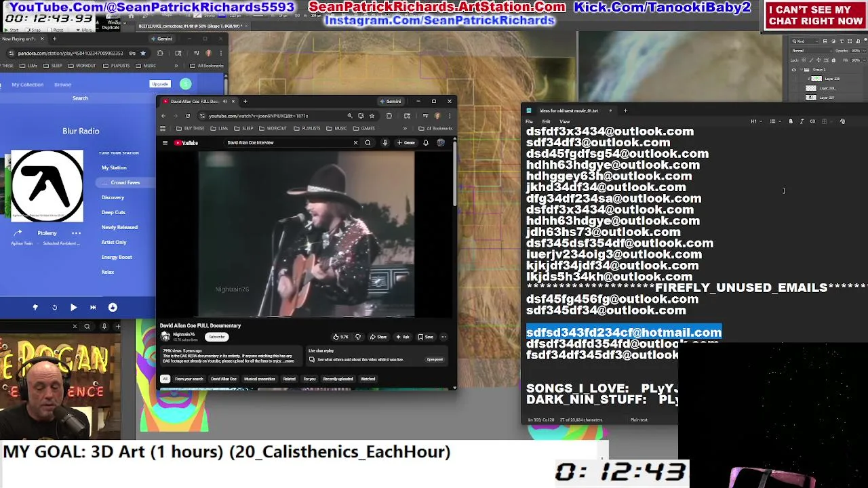Thumb down the Pandora track
This screenshot has width=868, height=488.
pyautogui.click(x=35, y=307)
